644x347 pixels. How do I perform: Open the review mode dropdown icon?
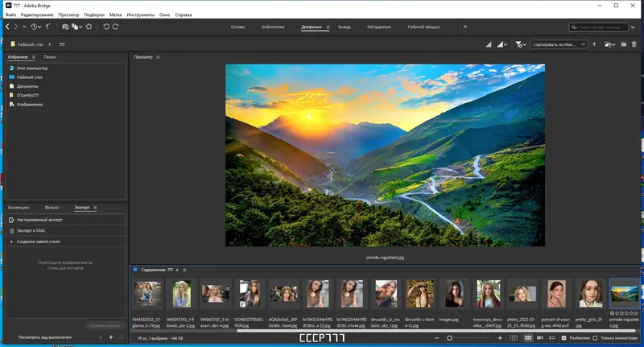click(x=76, y=27)
